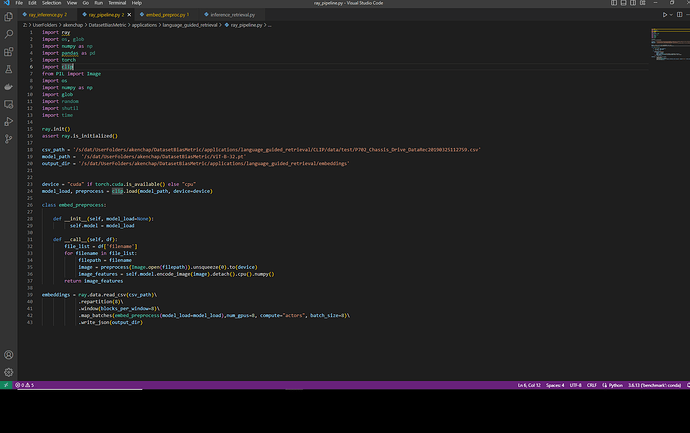Open the Source Control view
The width and height of the screenshot is (690, 433).
(8, 139)
